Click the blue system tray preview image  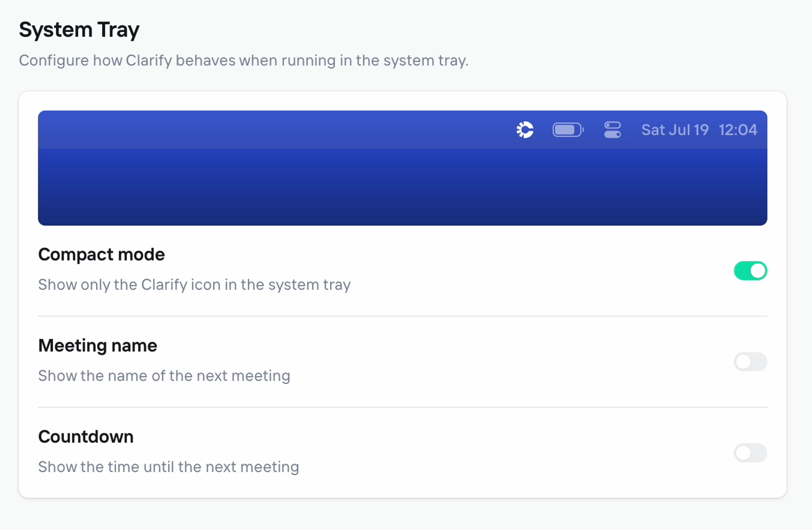point(402,168)
